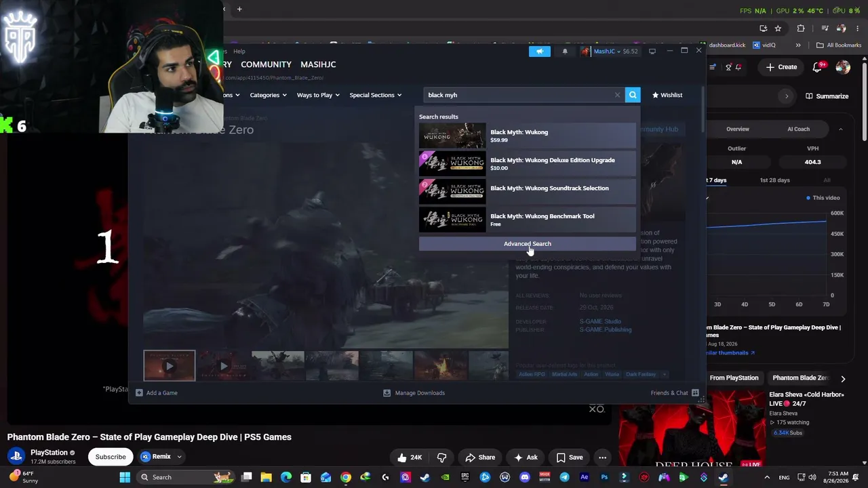Dislike the video with thumbs down
Screen dimensions: 868x488
tap(441, 457)
